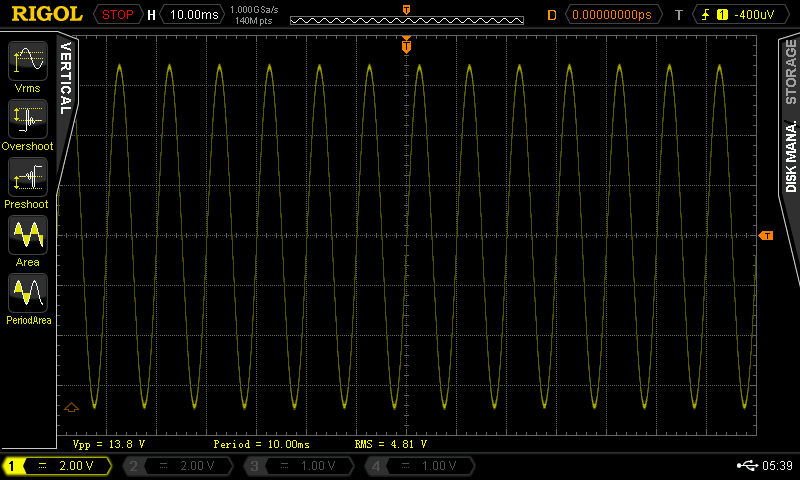Click the STOP run status button
Image resolution: width=800 pixels, height=480 pixels.
pyautogui.click(x=117, y=15)
